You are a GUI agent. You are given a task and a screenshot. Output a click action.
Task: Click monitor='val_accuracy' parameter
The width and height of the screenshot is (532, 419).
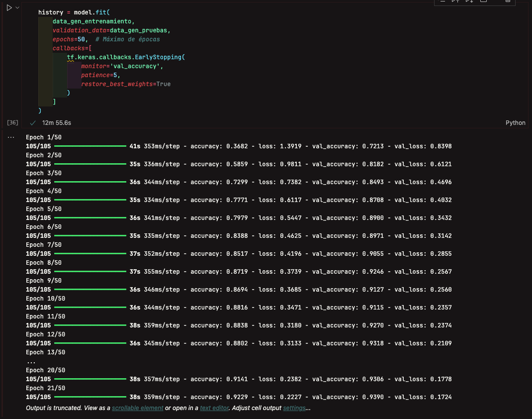[122, 66]
